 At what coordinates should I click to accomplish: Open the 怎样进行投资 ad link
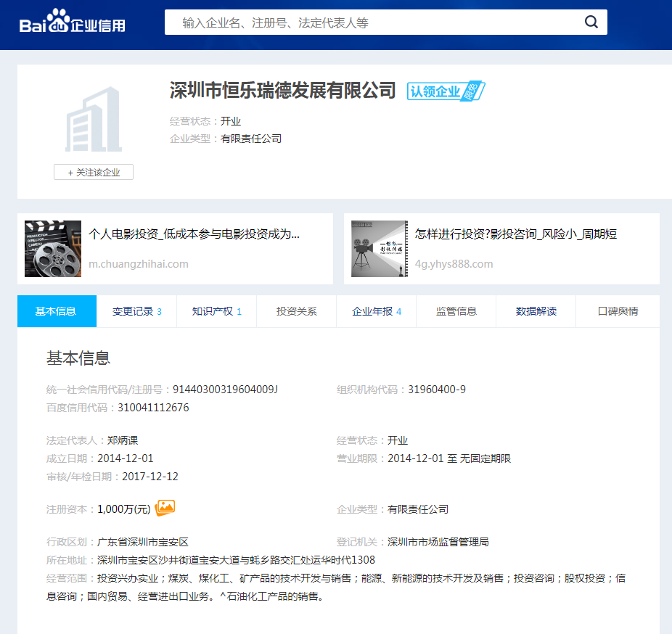pyautogui.click(x=515, y=234)
